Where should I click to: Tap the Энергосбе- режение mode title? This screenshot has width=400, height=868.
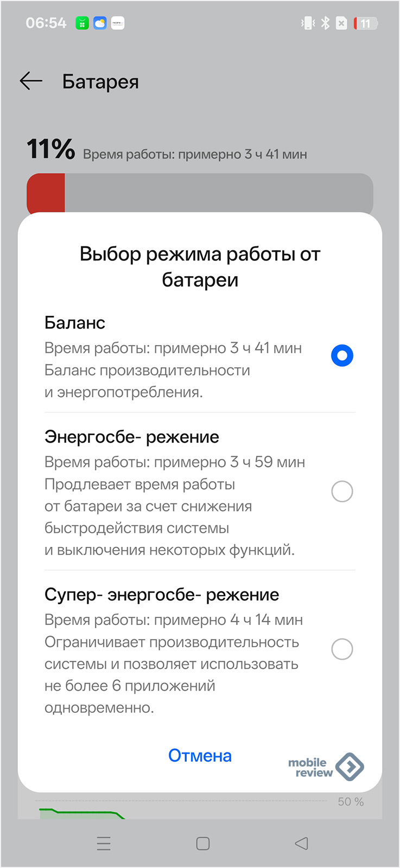pos(132,437)
